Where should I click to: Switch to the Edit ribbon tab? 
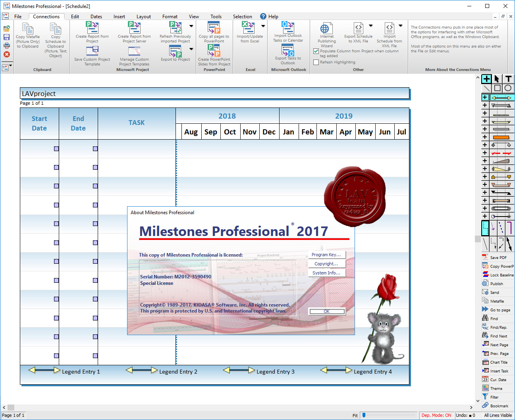tap(75, 17)
